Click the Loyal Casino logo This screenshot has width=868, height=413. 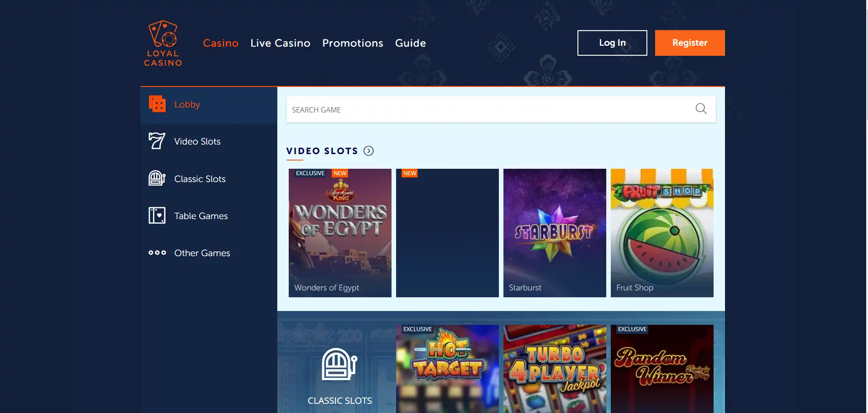point(163,43)
